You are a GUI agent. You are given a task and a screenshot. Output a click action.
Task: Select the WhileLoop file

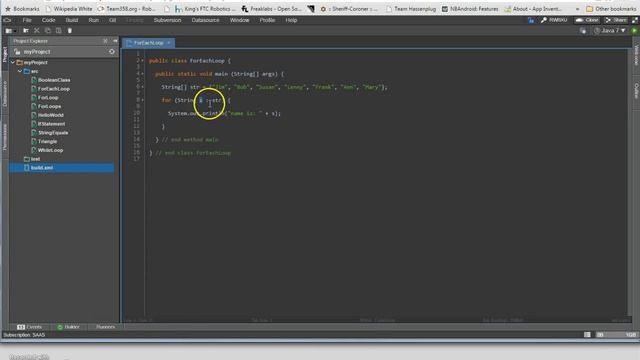click(x=47, y=150)
